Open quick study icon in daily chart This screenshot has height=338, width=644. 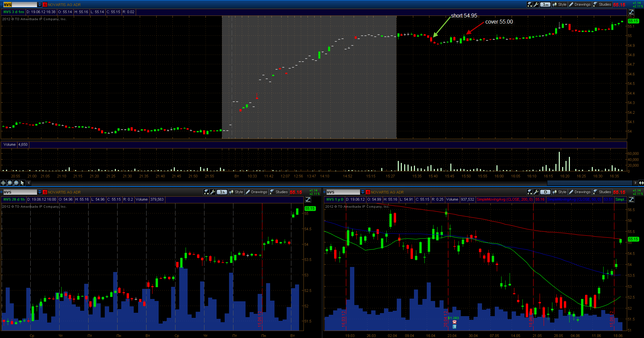point(530,192)
